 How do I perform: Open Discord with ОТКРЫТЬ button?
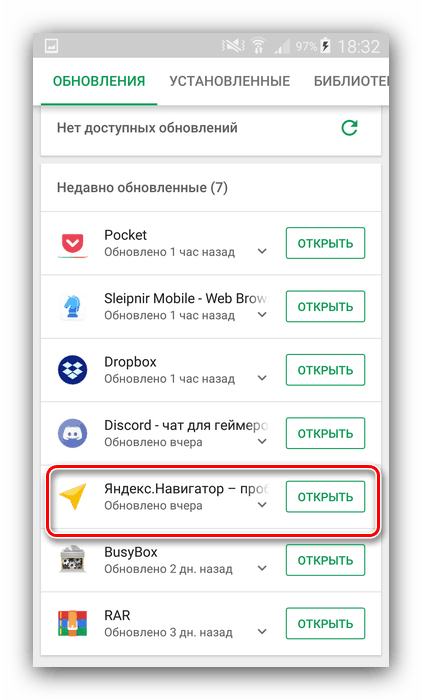326,433
